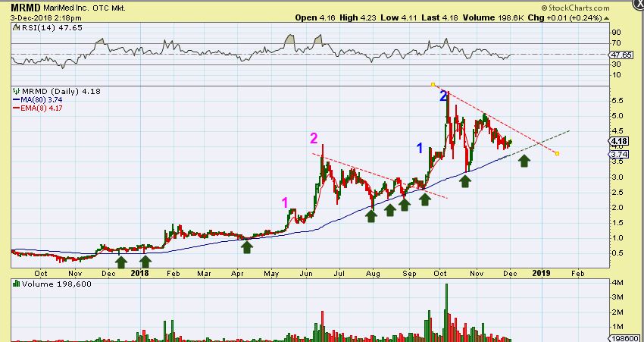644x342 pixels.
Task: Click the May month label on date axis
Action: [272, 273]
